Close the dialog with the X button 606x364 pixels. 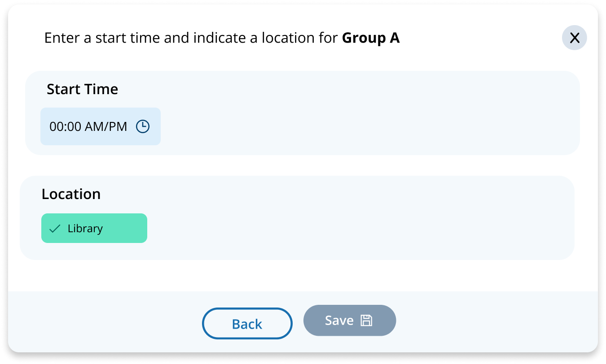pyautogui.click(x=574, y=38)
